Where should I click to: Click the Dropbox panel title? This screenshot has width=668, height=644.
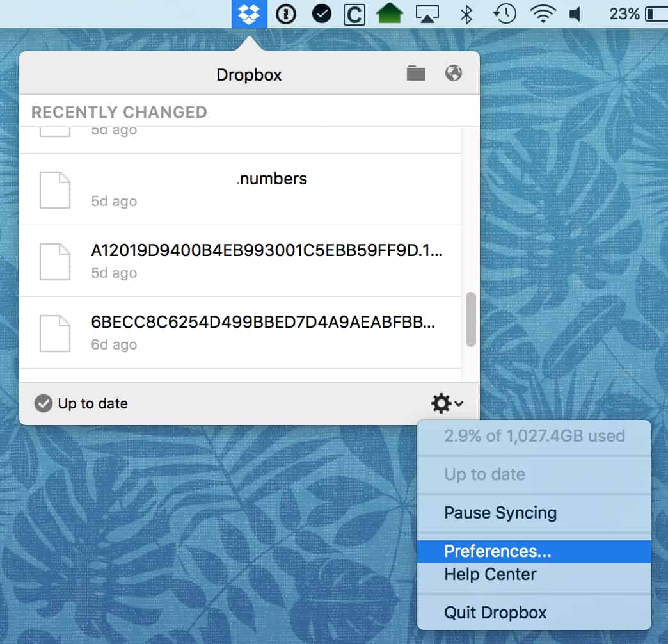(x=249, y=75)
